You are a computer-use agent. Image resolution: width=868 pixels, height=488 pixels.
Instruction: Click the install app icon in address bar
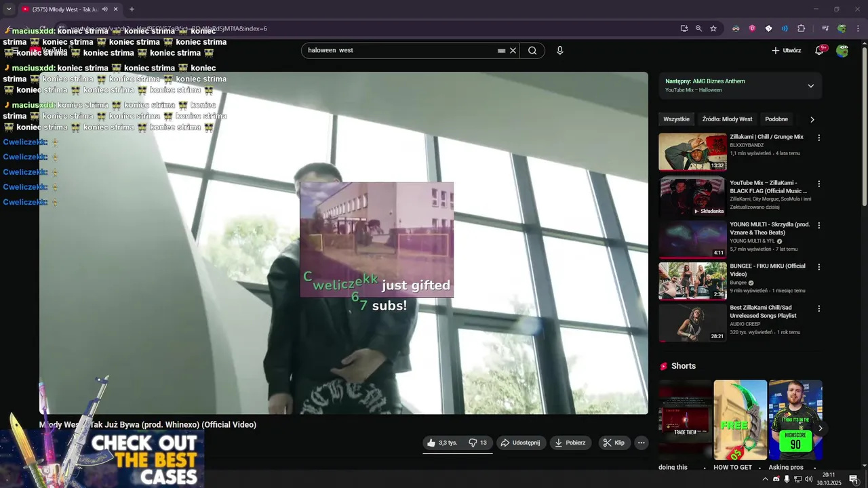tap(684, 28)
